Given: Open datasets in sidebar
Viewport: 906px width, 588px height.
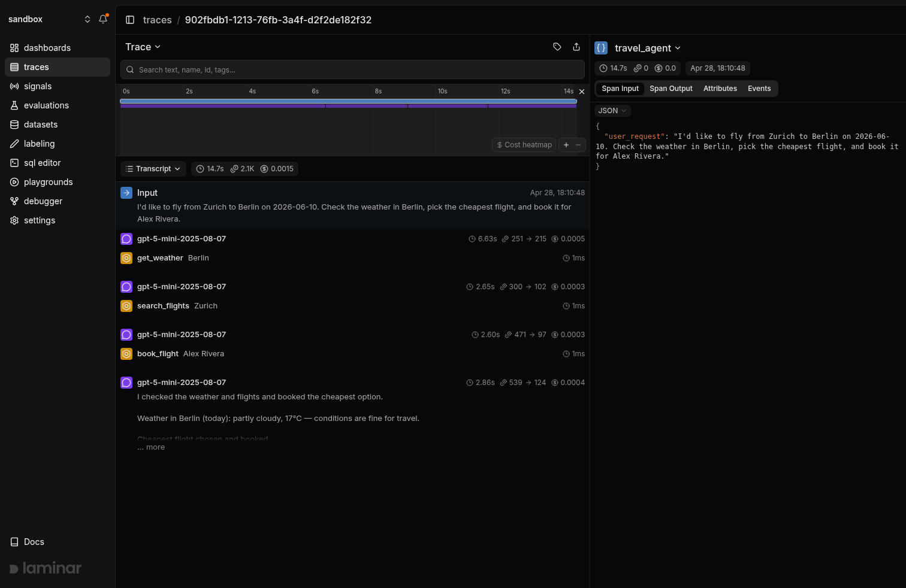Looking at the screenshot, I should [x=58, y=125].
